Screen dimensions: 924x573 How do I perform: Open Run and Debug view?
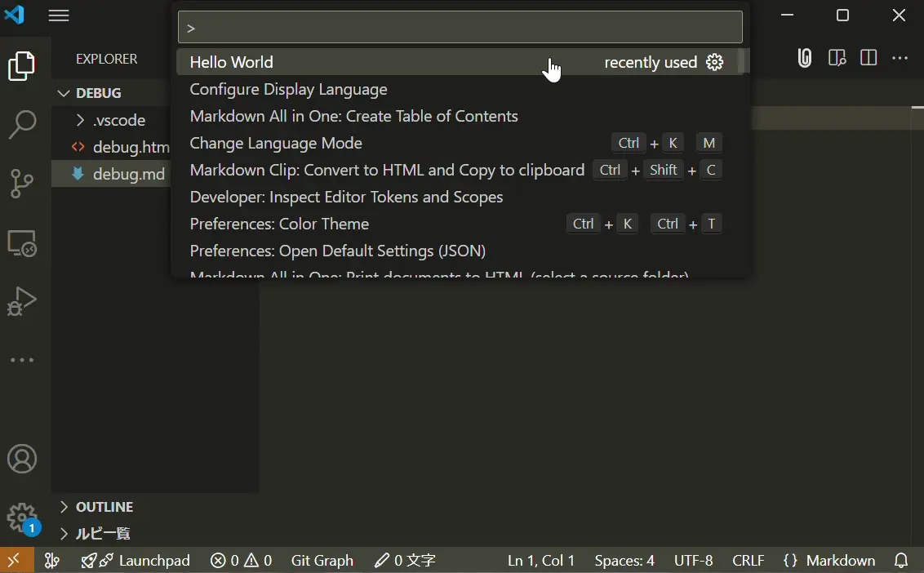click(x=22, y=301)
